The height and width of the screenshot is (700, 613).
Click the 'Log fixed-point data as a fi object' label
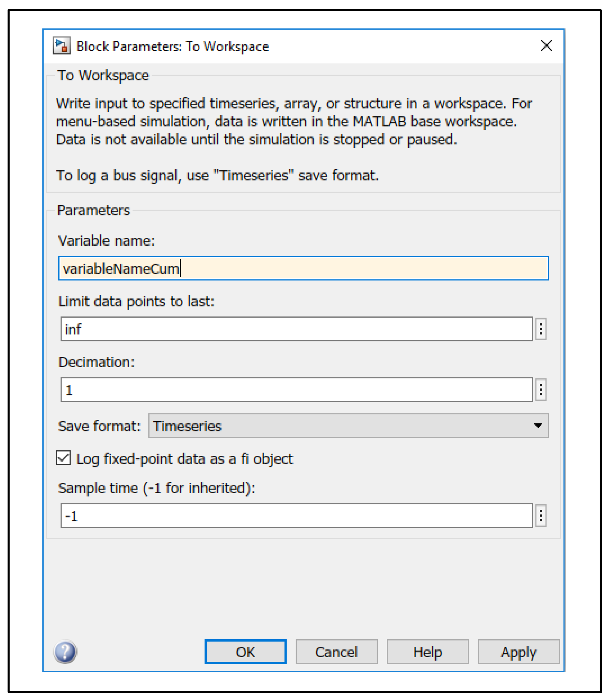tap(184, 458)
